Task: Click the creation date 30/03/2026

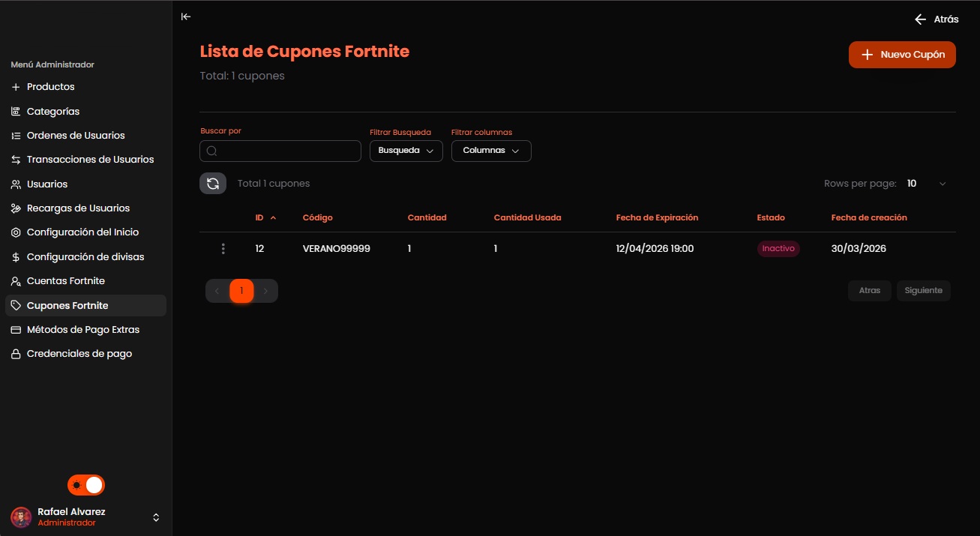Action: pos(859,249)
